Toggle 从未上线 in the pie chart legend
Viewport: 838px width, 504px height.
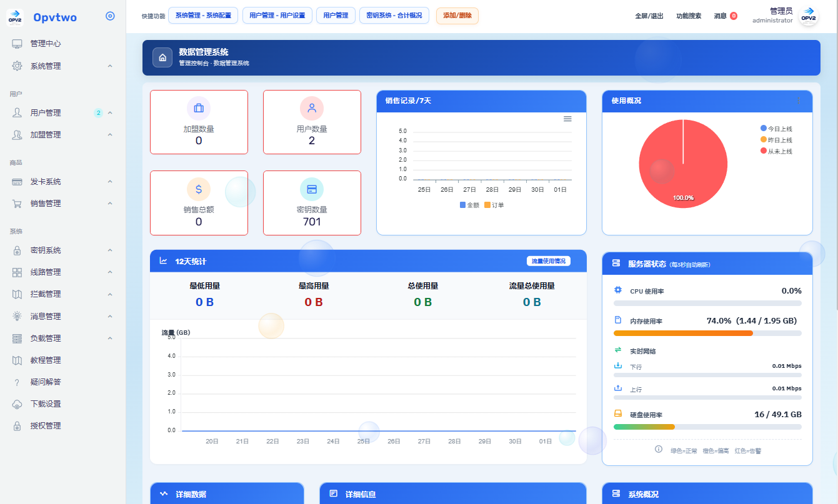[x=776, y=151]
